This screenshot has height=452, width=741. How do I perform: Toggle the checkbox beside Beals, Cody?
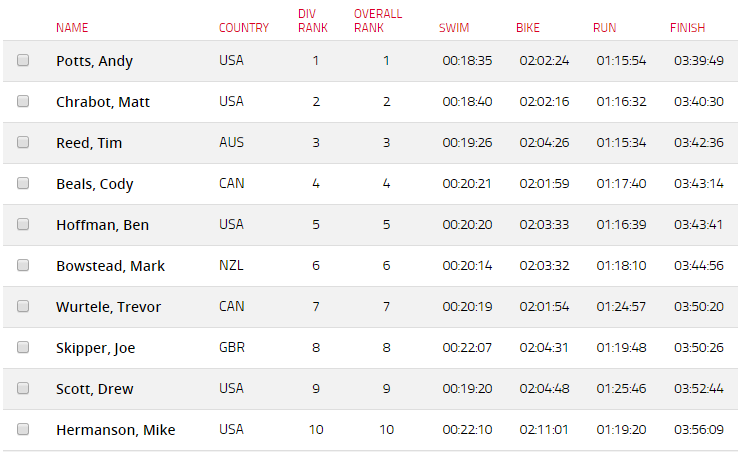click(x=23, y=183)
